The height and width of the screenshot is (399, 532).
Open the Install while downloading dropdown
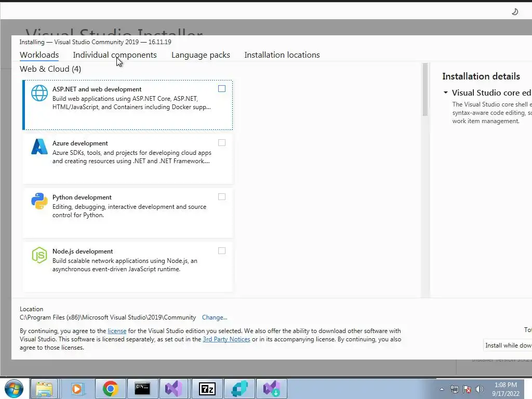[x=508, y=345]
